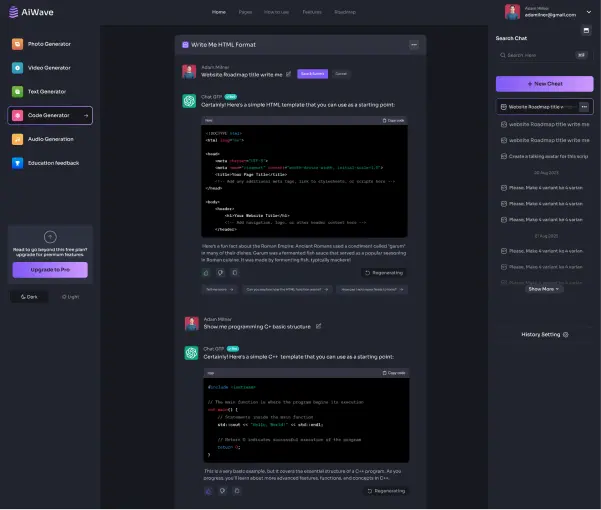
Task: Switch to Dark theme
Action: [x=28, y=297]
